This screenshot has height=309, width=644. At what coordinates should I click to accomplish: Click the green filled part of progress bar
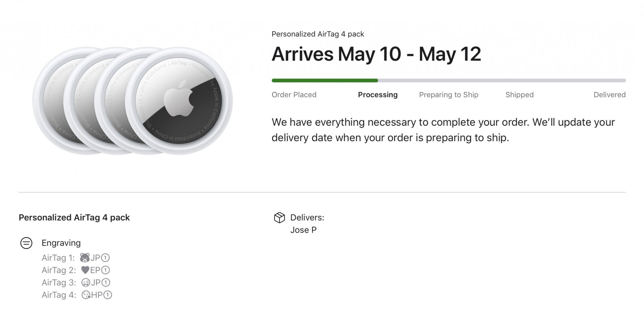click(325, 81)
